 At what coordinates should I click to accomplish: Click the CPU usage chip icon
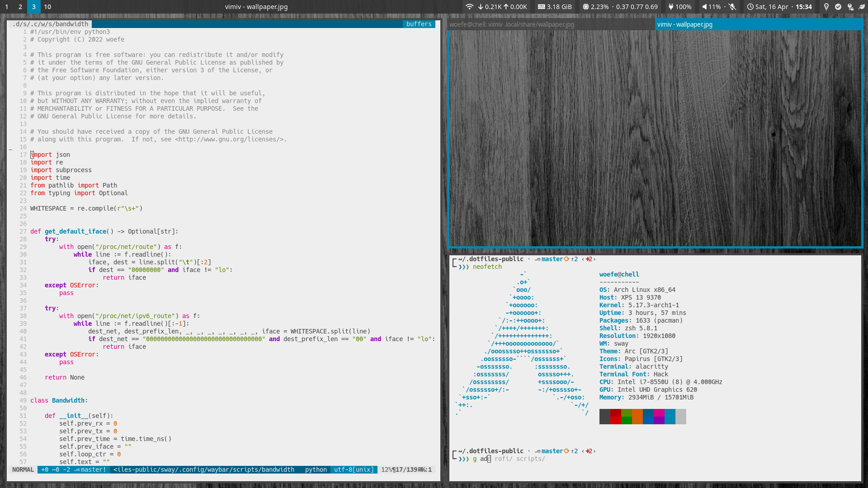point(585,7)
